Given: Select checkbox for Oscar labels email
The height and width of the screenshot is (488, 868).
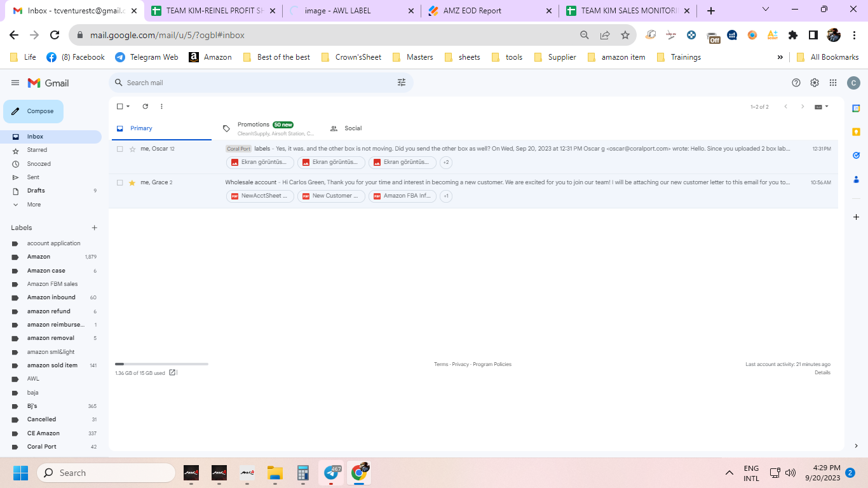Looking at the screenshot, I should 119,149.
